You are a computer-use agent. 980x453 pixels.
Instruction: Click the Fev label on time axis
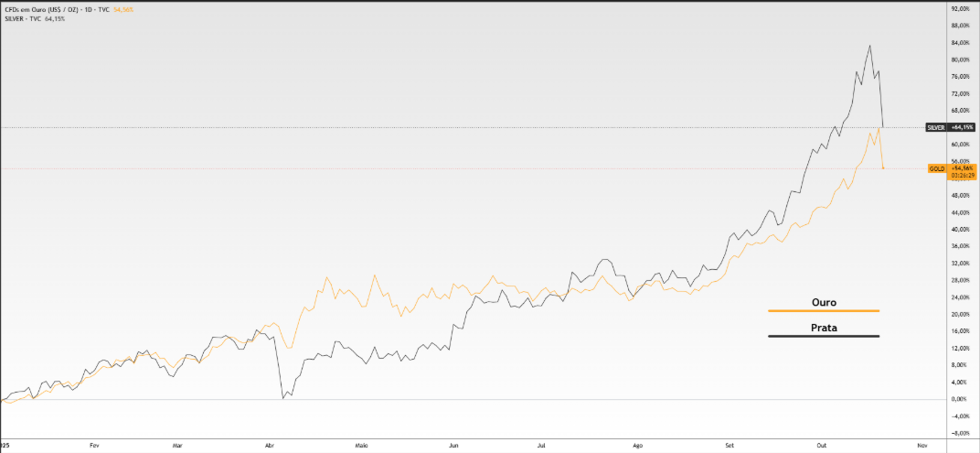pos(94,445)
